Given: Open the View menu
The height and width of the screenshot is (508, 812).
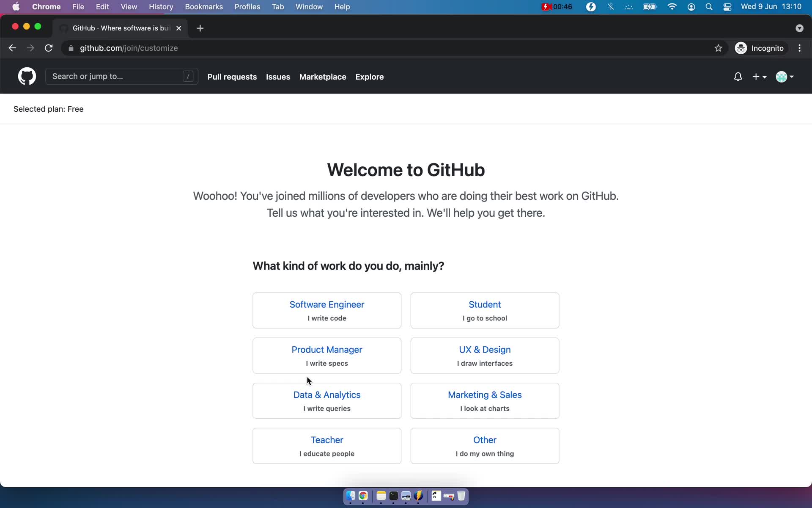Looking at the screenshot, I should [129, 7].
